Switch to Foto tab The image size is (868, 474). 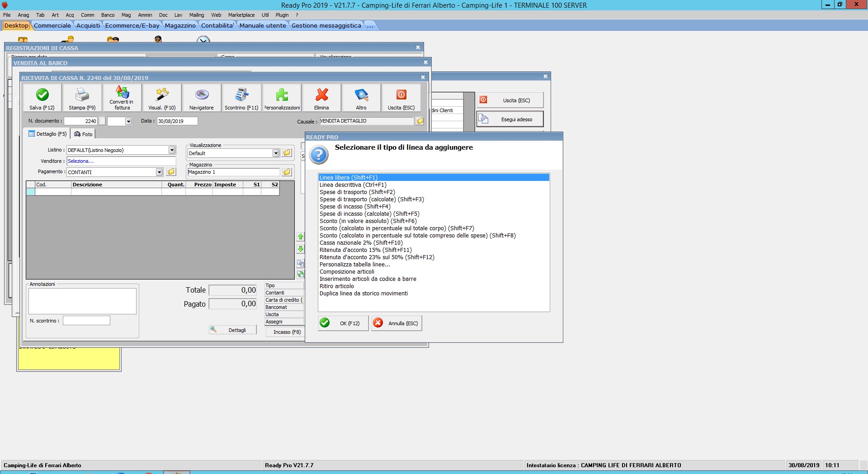pos(83,134)
